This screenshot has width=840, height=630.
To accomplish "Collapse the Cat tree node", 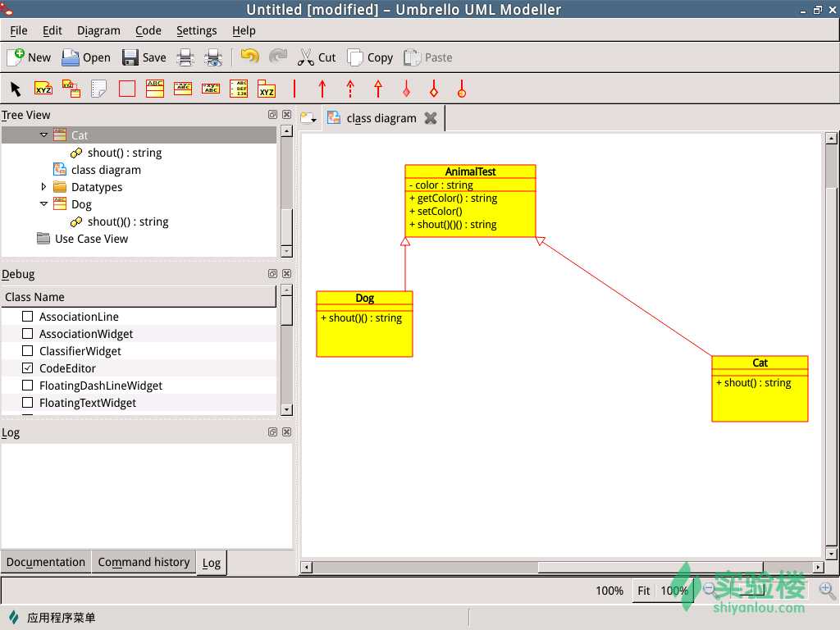I will point(44,135).
